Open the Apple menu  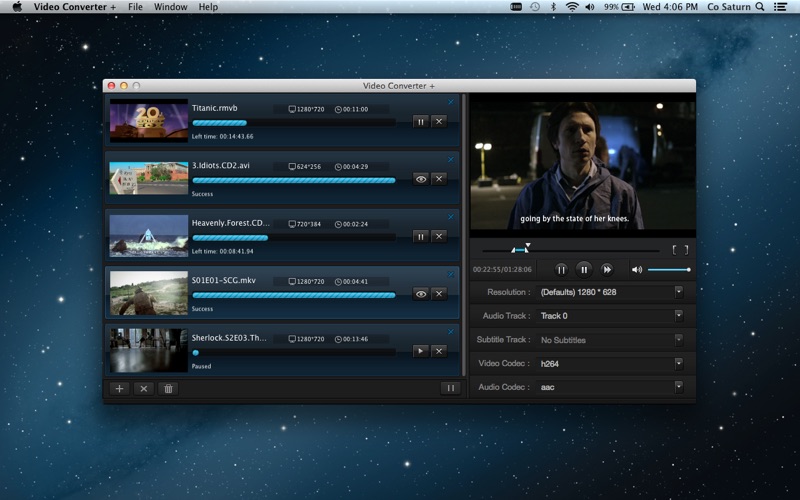[x=17, y=7]
